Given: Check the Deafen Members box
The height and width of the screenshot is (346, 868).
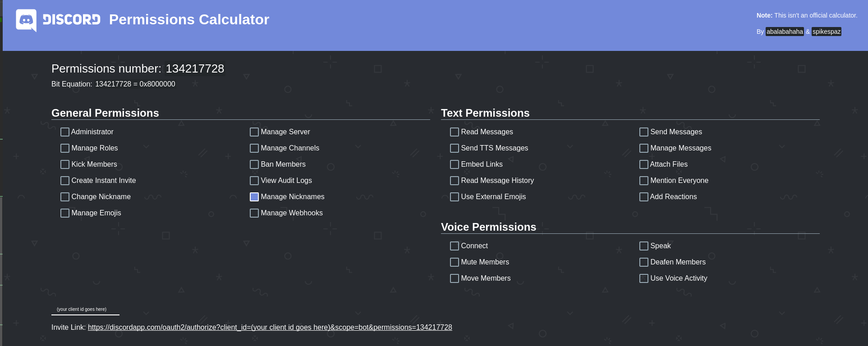Looking at the screenshot, I should (x=644, y=262).
